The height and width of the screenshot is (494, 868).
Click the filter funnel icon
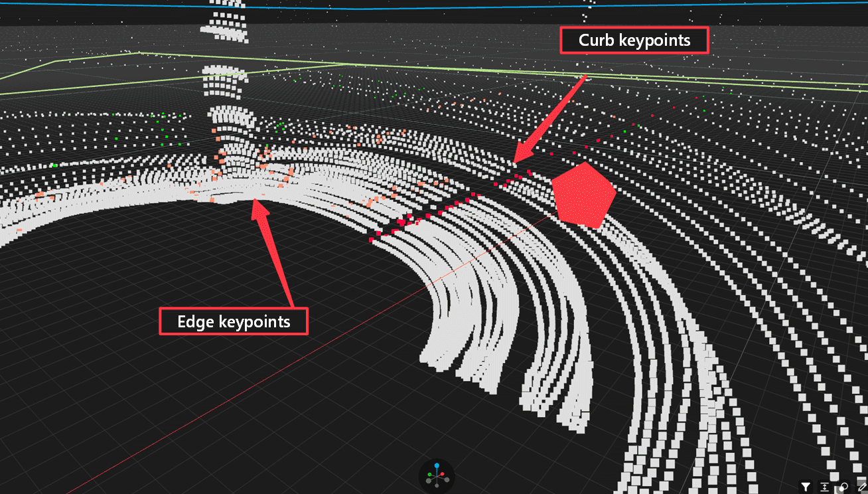click(805, 487)
